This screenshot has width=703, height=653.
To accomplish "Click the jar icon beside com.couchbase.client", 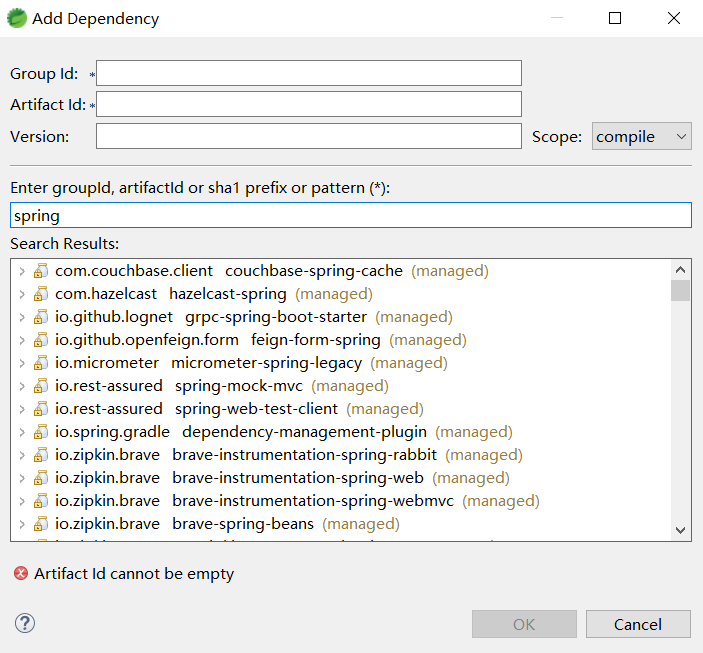I will pyautogui.click(x=41, y=271).
